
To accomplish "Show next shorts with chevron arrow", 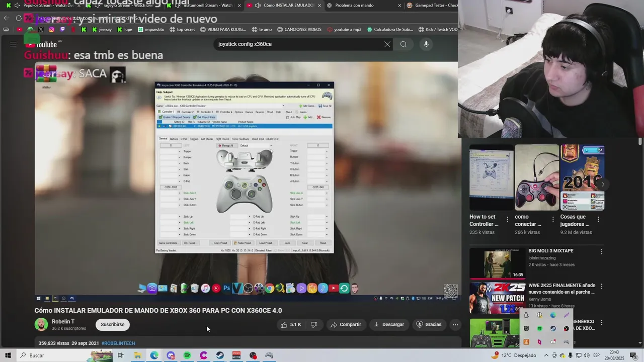I will [x=603, y=184].
